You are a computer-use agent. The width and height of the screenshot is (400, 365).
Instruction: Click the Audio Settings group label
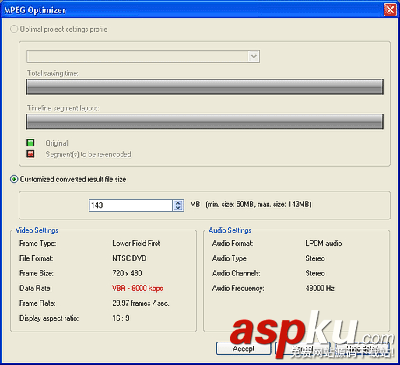(230, 230)
